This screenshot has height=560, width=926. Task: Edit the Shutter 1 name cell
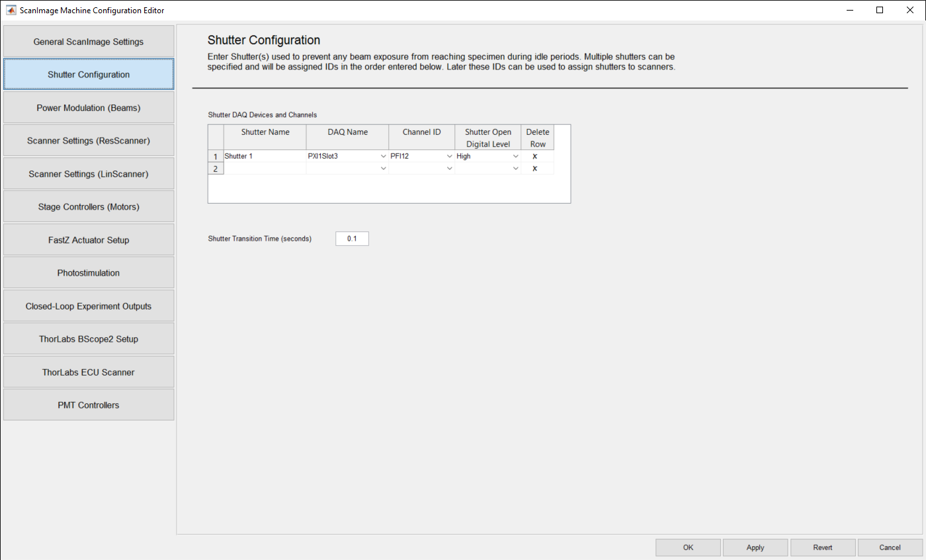[265, 156]
